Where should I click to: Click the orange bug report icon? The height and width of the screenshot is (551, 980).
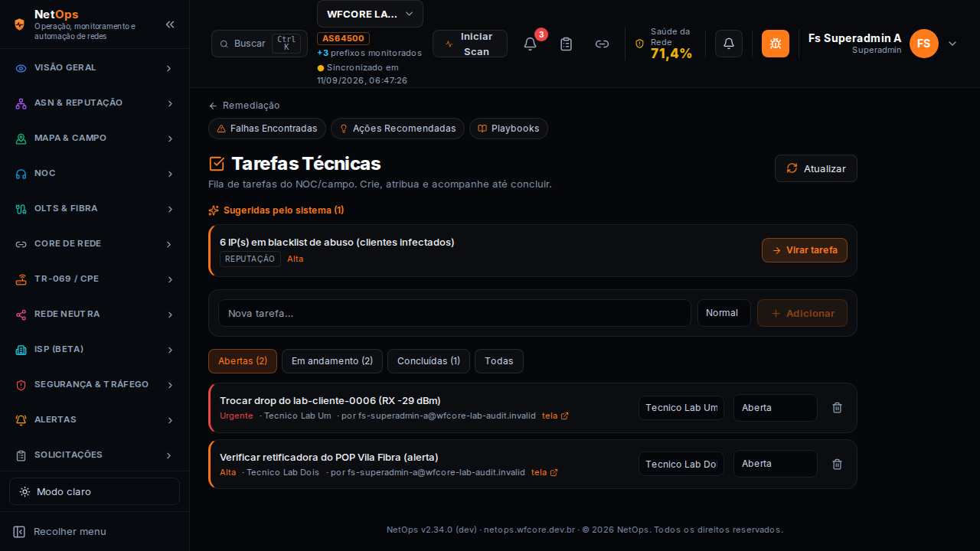(x=776, y=44)
